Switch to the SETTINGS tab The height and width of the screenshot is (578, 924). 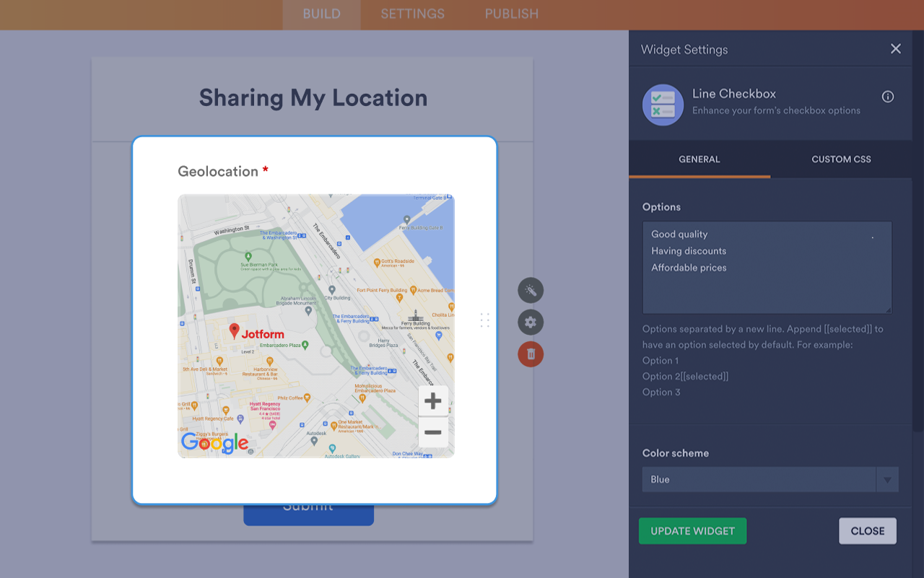pyautogui.click(x=411, y=14)
